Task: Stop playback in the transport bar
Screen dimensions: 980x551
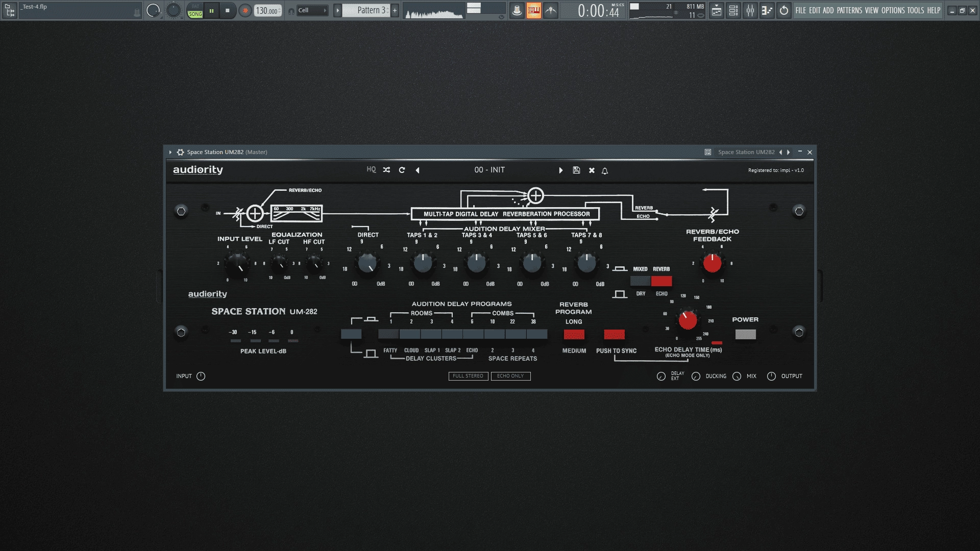Action: pyautogui.click(x=227, y=10)
